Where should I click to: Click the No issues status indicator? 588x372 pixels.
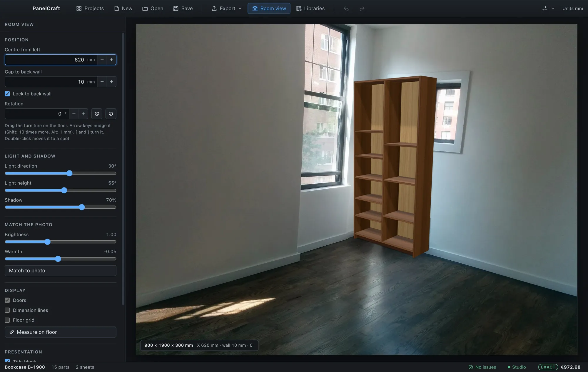click(482, 367)
